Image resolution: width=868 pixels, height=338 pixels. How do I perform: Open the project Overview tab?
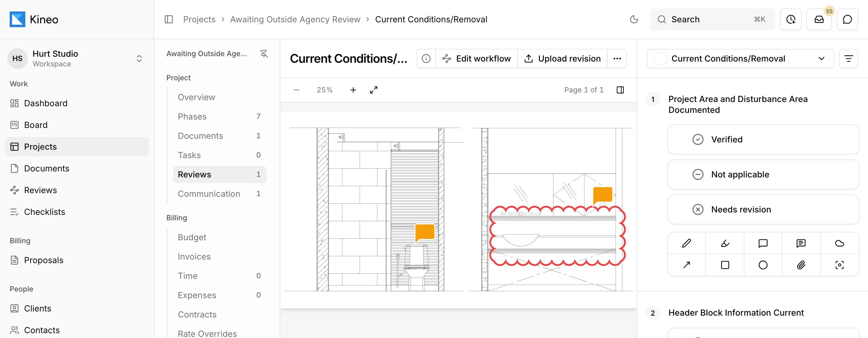[219, 97]
